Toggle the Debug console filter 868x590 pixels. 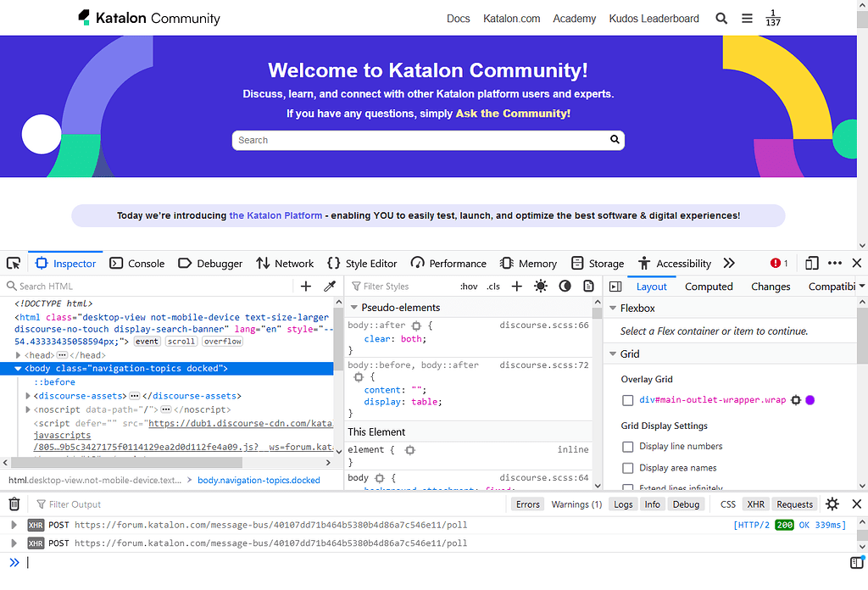pos(686,504)
